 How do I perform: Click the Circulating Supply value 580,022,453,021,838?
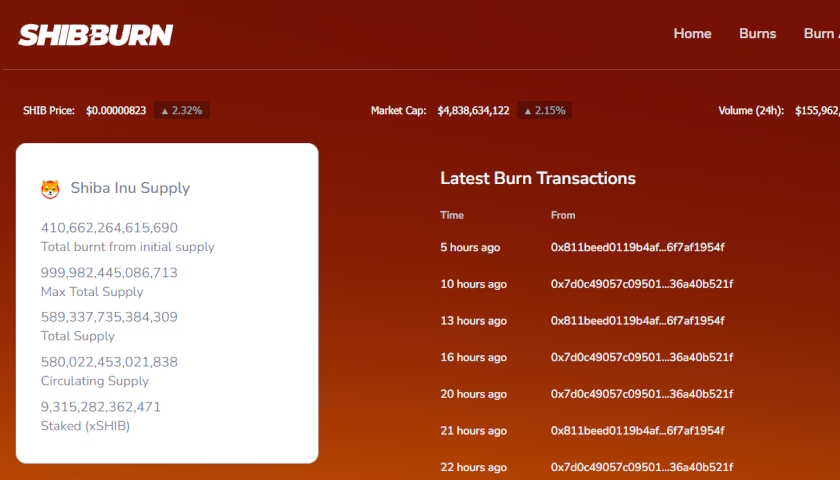click(x=109, y=362)
